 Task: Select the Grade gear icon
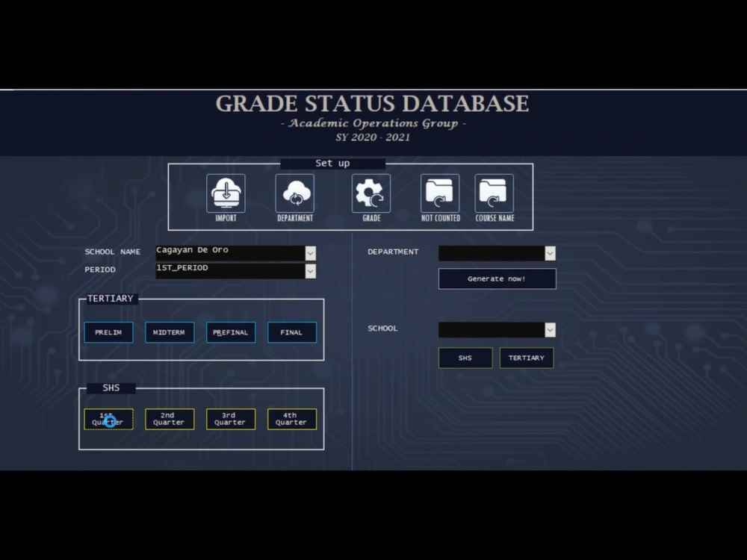point(371,193)
